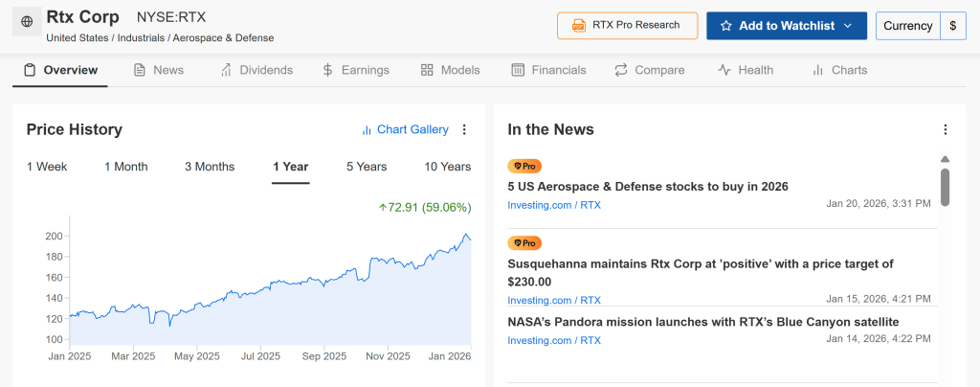Click the news panel scrollbar thumb
This screenshot has width=980, height=387.
pos(945,186)
